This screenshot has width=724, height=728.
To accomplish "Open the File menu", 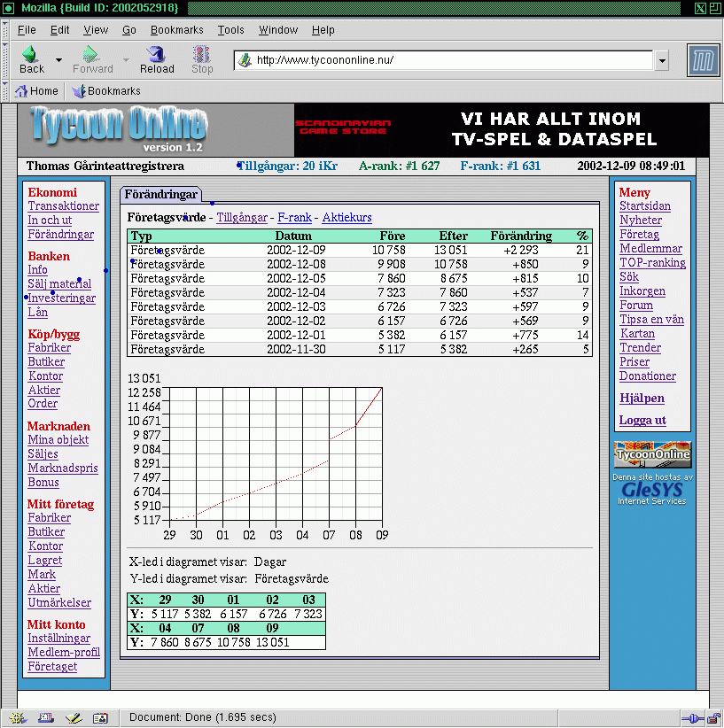I will pos(27,30).
